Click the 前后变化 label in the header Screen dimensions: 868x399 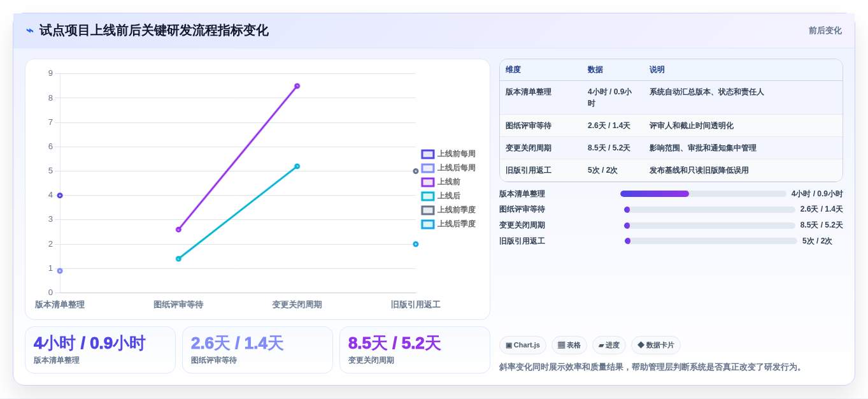coord(825,31)
